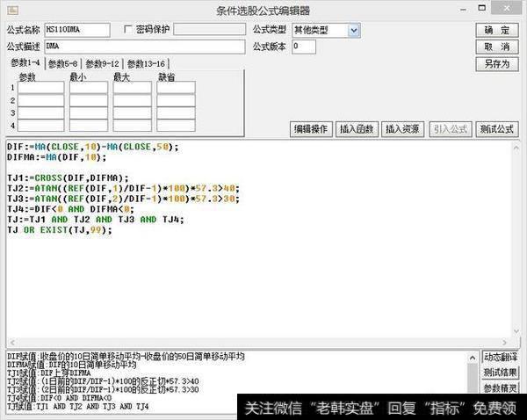Click the 插入资源 button
This screenshot has width=527, height=420.
point(404,129)
